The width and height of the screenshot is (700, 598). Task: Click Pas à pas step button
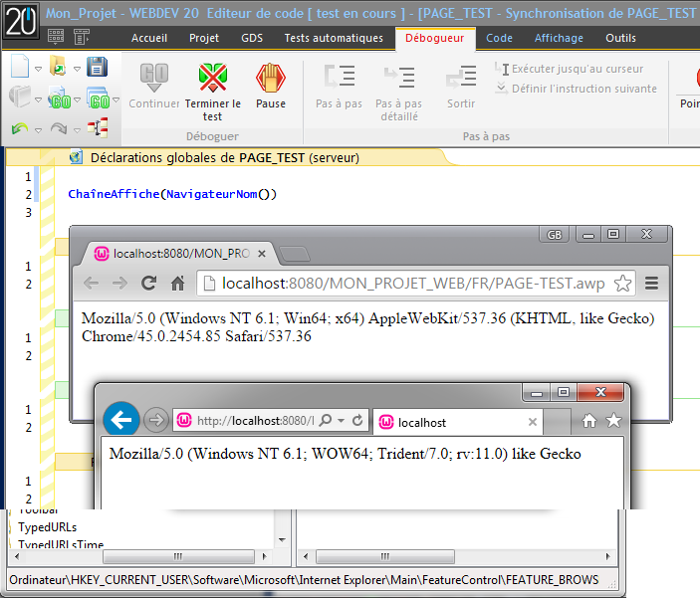339,86
